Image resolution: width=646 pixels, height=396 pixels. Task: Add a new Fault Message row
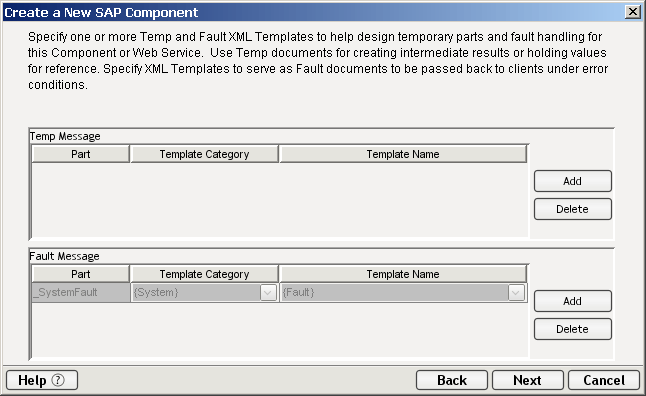coord(573,301)
